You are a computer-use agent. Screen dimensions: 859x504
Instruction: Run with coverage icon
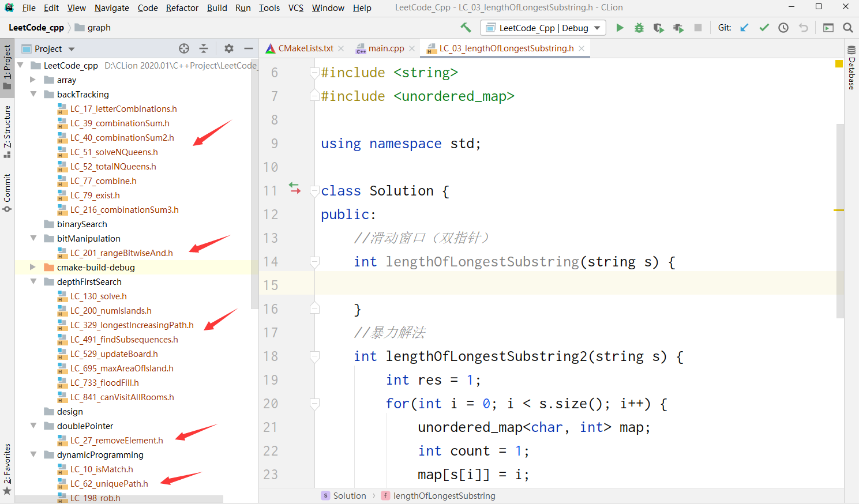pyautogui.click(x=658, y=28)
